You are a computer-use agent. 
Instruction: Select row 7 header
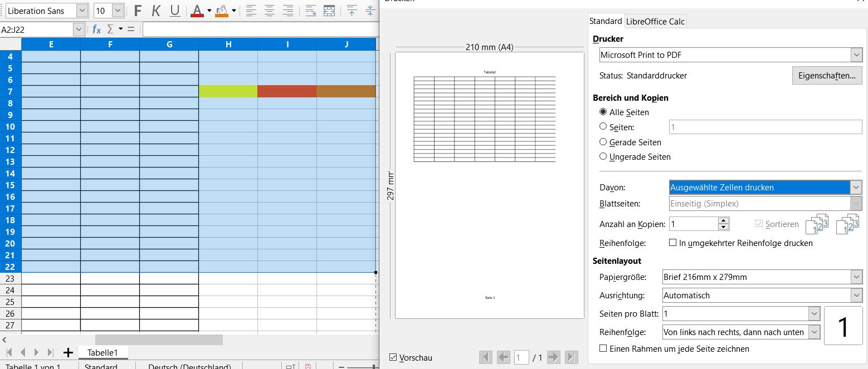11,91
